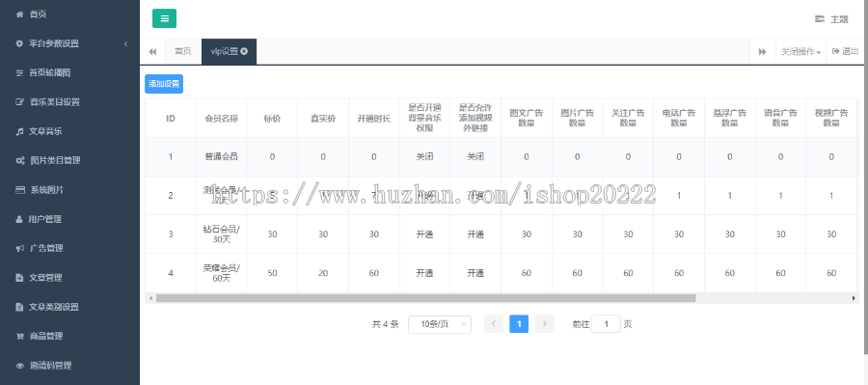Click the table's horizontal scrollbar right arrow
This screenshot has height=385, width=868.
(854, 298)
